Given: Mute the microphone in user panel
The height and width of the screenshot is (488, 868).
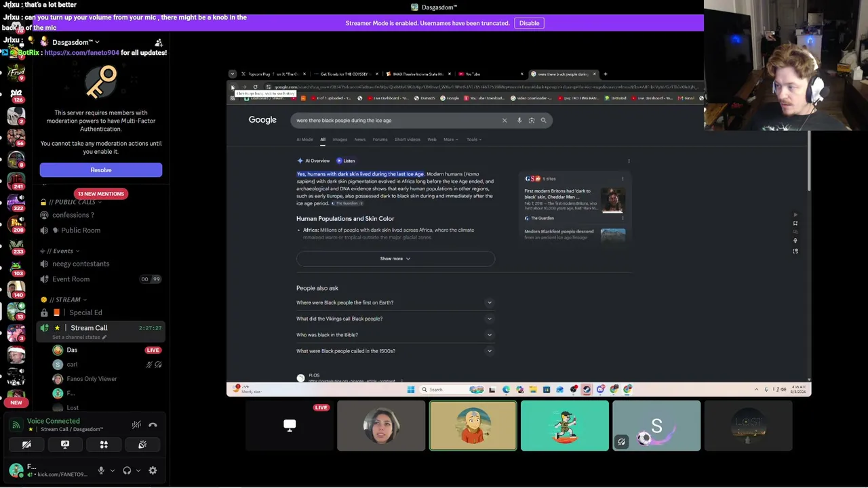Looking at the screenshot, I should tap(101, 470).
